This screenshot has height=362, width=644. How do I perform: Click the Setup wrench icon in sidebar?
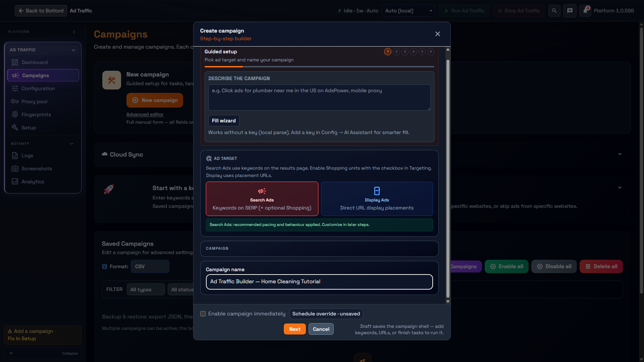(15, 128)
